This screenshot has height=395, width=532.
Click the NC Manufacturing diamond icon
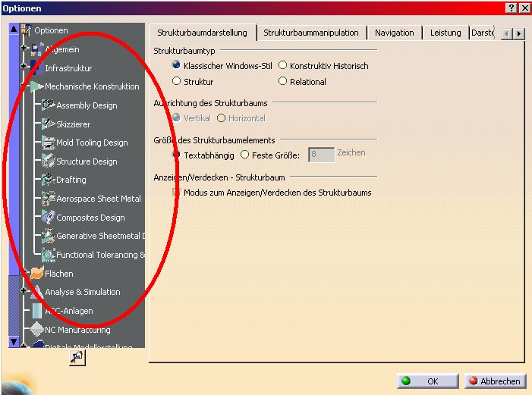(x=37, y=329)
